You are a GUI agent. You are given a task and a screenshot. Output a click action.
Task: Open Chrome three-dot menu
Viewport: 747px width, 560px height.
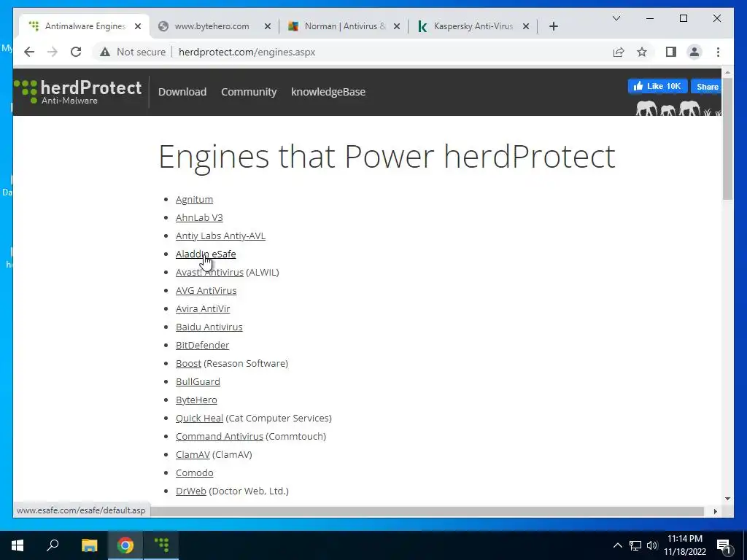tap(718, 52)
